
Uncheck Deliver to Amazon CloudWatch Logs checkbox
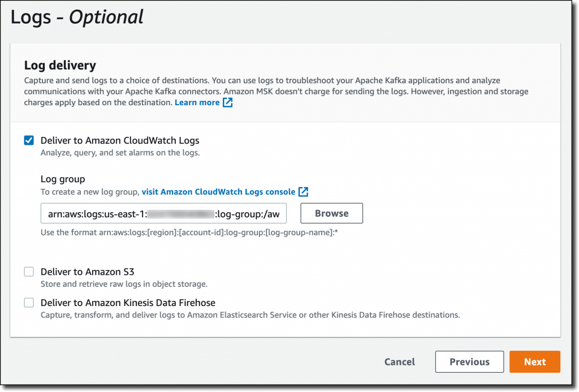click(29, 140)
